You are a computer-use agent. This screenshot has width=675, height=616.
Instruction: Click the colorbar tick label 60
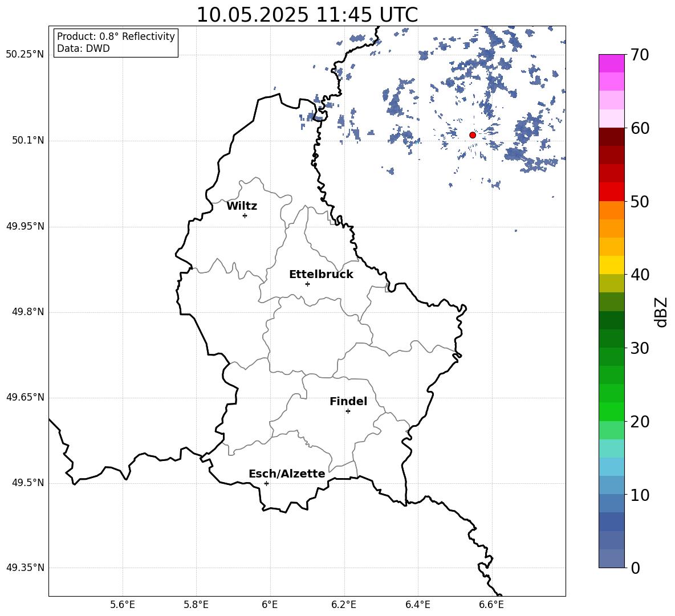640,128
